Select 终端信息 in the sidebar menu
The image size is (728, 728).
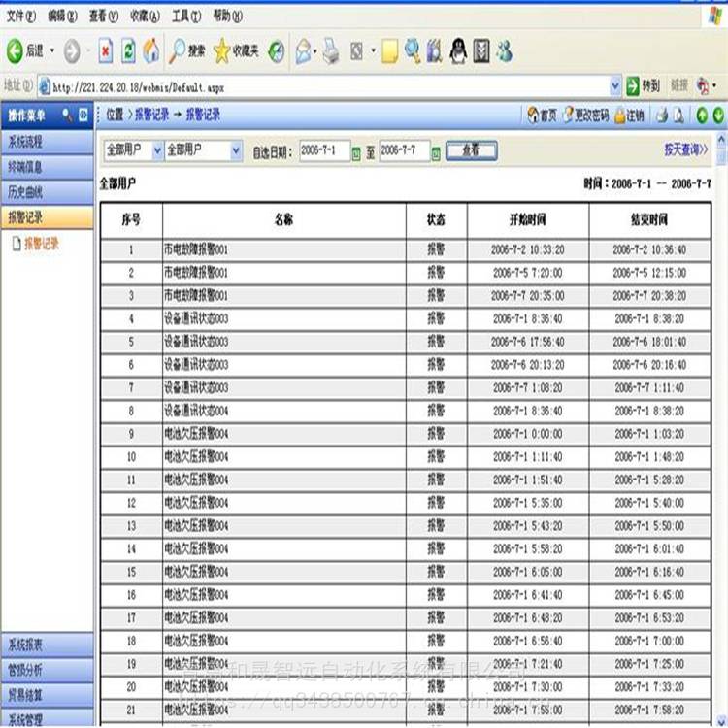click(47, 167)
